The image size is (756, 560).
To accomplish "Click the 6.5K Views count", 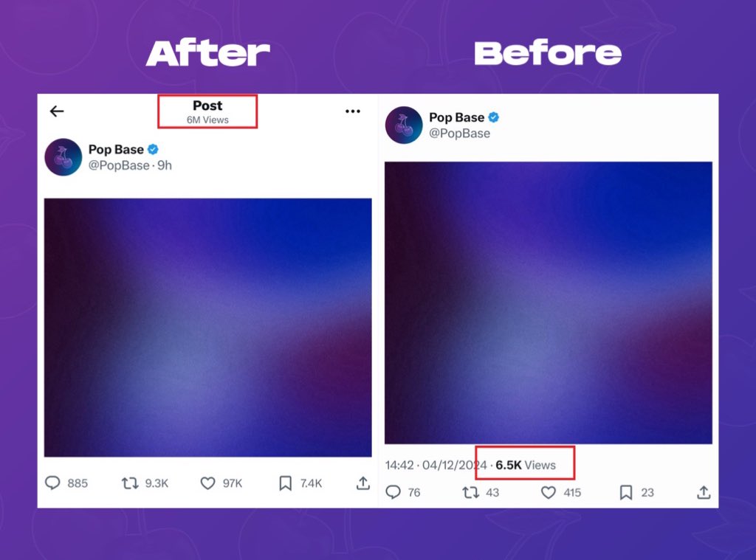I will click(526, 465).
